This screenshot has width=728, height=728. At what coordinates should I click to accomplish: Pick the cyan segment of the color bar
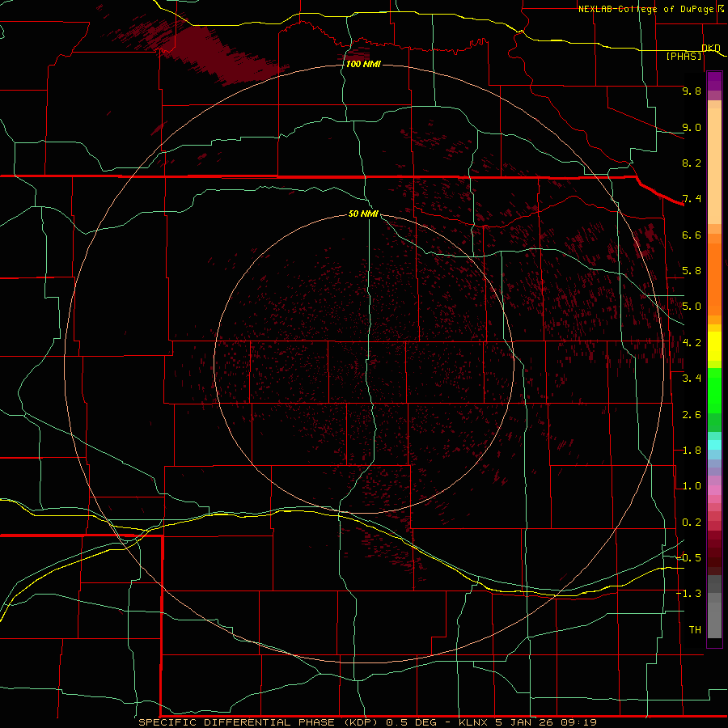714,445
